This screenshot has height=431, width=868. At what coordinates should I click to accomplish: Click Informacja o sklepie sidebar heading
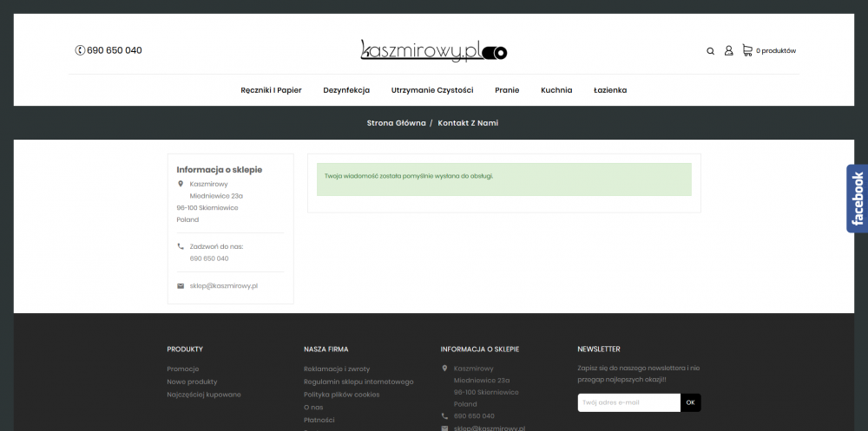[x=220, y=170]
